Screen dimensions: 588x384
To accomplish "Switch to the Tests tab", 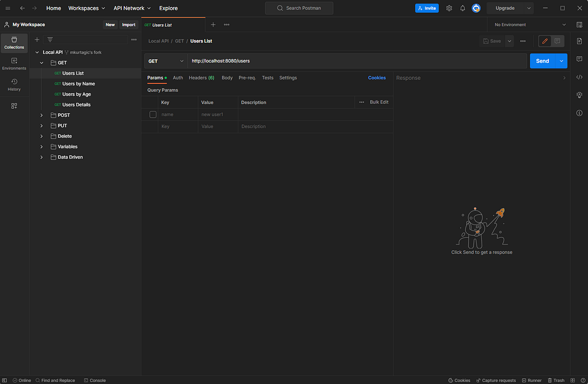I will (268, 78).
